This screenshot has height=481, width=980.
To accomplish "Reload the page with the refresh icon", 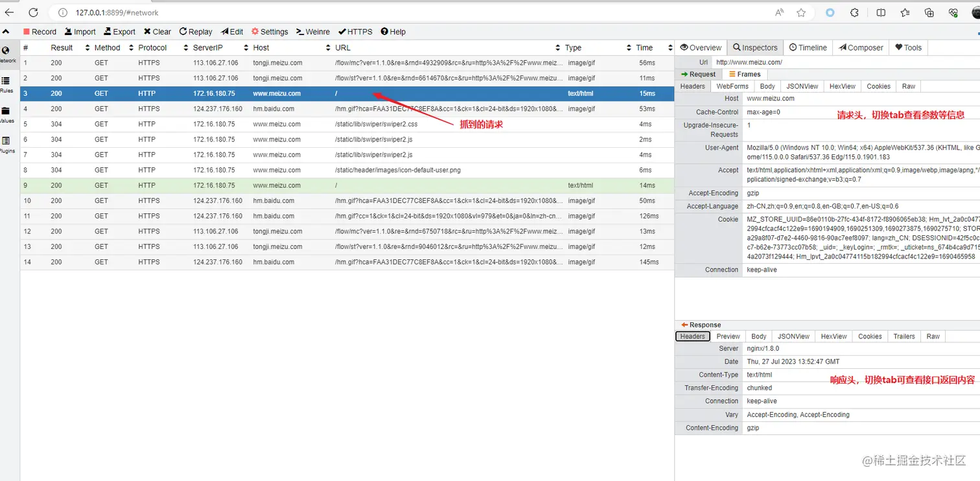I will pos(34,12).
